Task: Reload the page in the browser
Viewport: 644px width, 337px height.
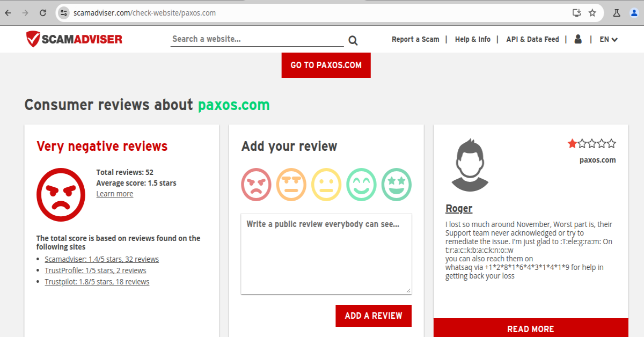Action: coord(42,13)
